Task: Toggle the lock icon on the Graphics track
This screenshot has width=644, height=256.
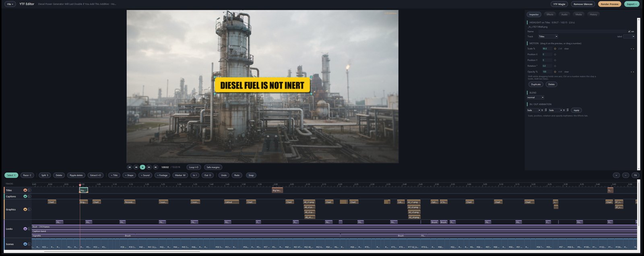Action: [29, 209]
